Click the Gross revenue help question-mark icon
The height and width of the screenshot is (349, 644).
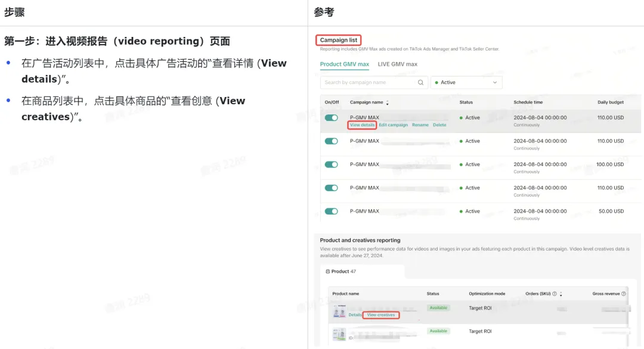tap(624, 294)
